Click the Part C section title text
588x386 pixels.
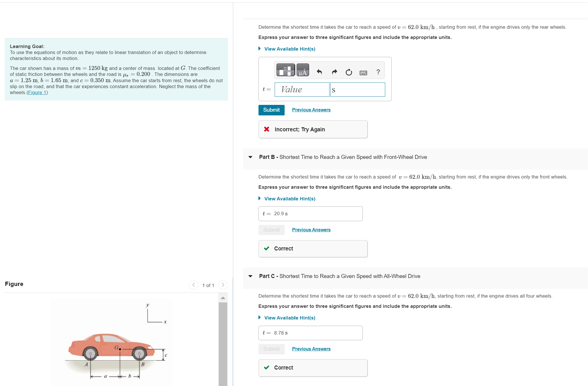pyautogui.click(x=339, y=276)
